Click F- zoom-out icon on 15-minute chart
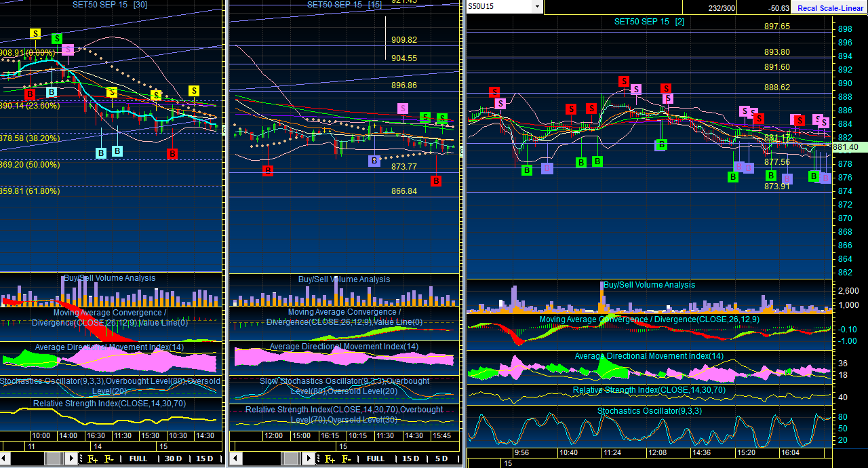868x468 pixels. click(x=347, y=459)
